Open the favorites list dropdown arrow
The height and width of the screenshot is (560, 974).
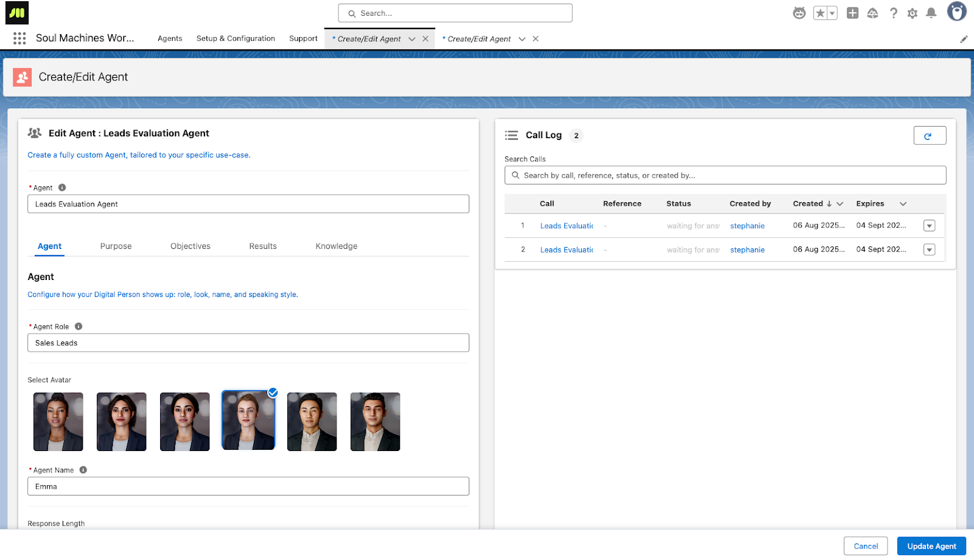tap(832, 13)
